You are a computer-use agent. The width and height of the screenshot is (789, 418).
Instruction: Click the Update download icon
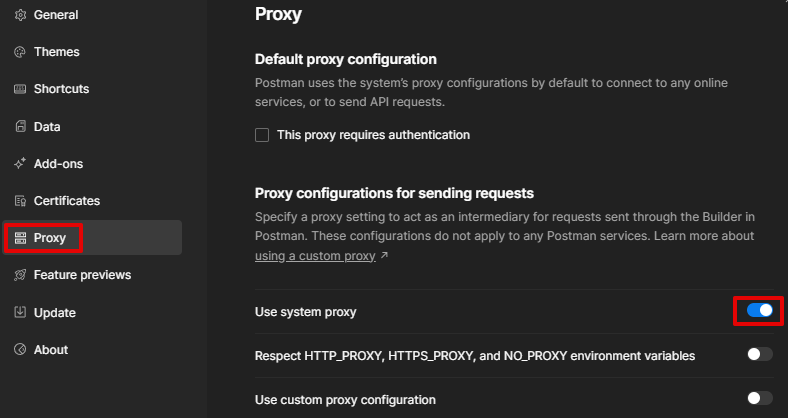(20, 313)
